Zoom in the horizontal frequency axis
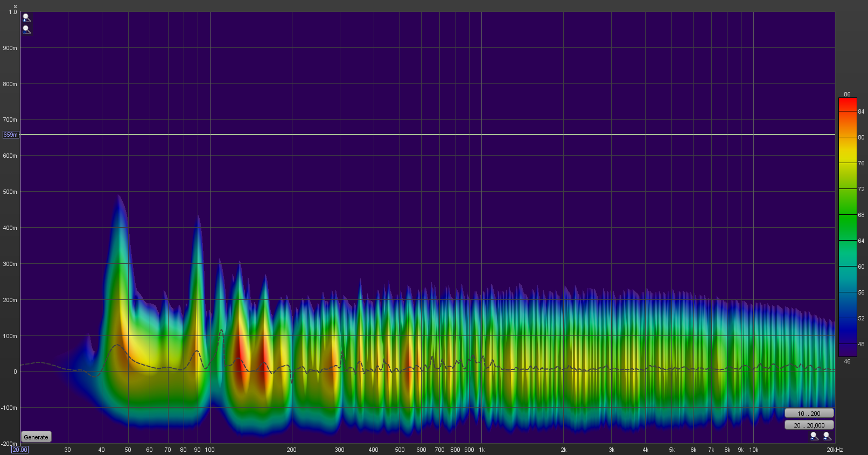Image resolution: width=868 pixels, height=455 pixels. (x=827, y=436)
